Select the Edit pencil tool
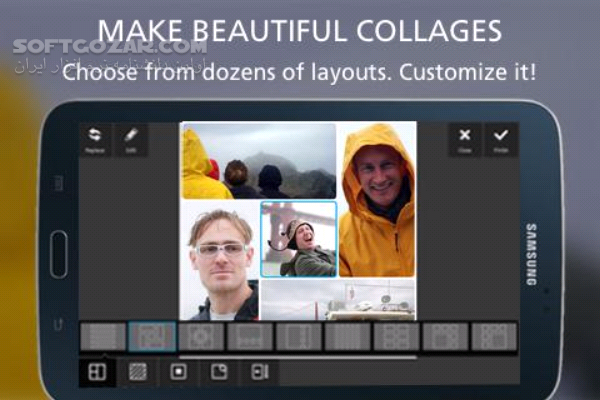Image resolution: width=600 pixels, height=400 pixels. [131, 140]
